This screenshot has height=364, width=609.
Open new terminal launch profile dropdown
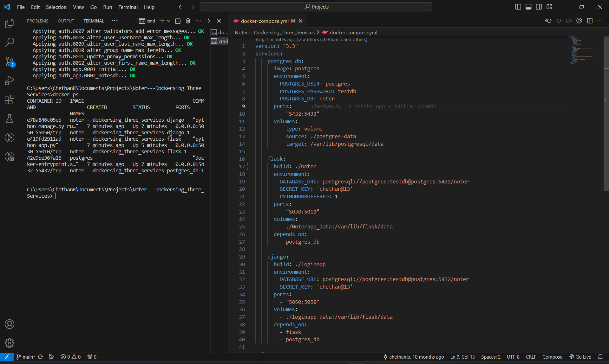(169, 21)
